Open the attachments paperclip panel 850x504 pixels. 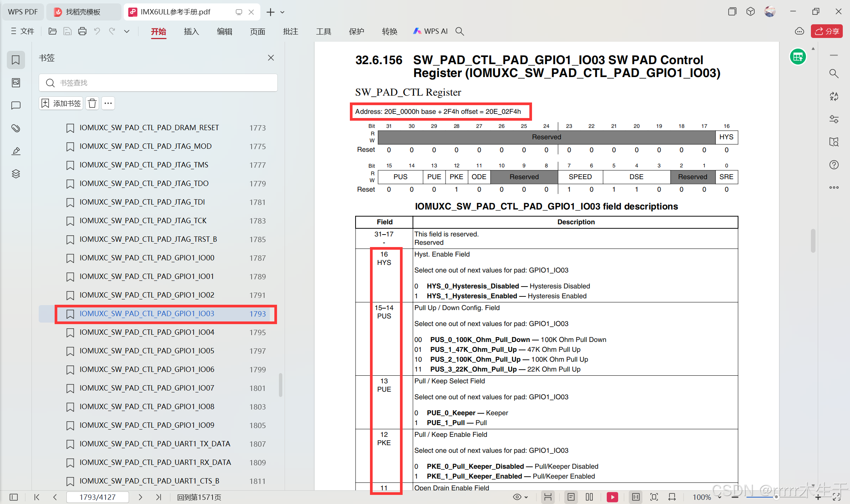(x=16, y=128)
